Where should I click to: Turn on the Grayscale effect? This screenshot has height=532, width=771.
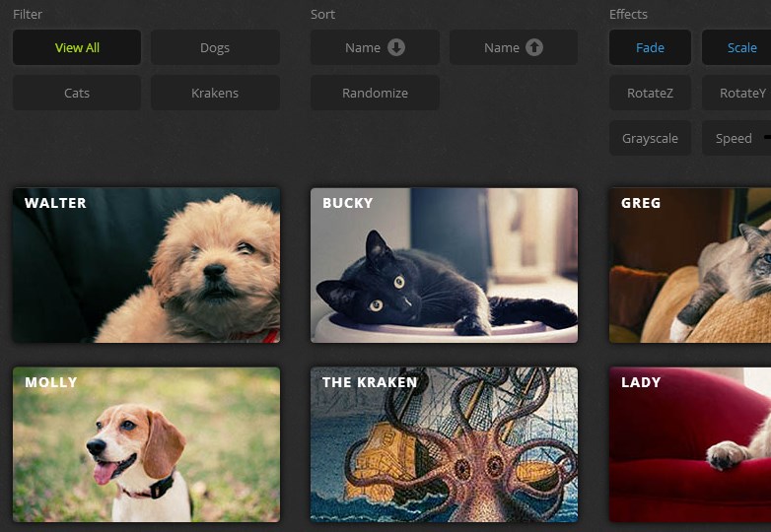(x=650, y=139)
